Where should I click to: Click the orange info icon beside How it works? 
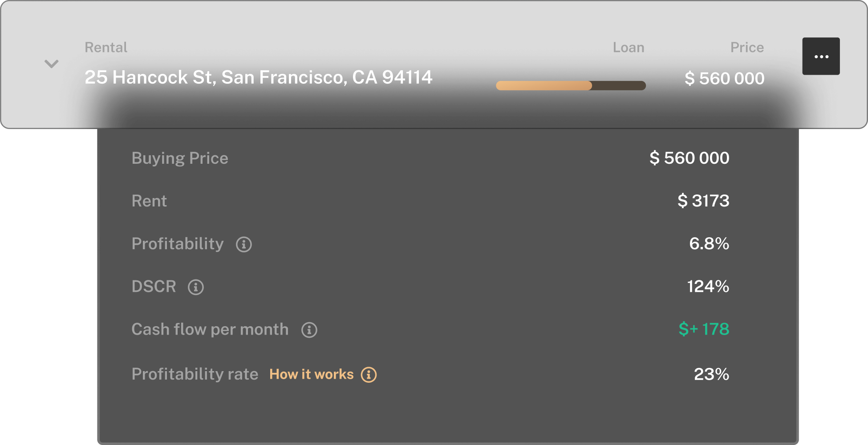pos(369,375)
